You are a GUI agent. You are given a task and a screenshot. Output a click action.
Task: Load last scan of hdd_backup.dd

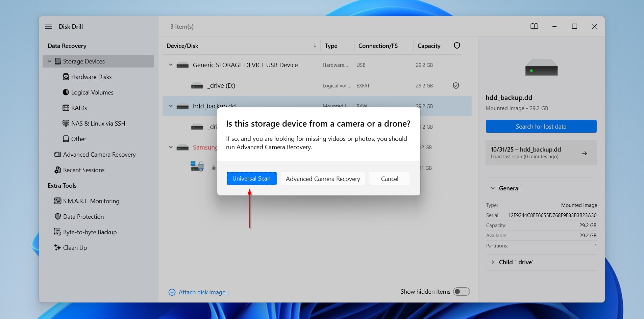coord(541,153)
